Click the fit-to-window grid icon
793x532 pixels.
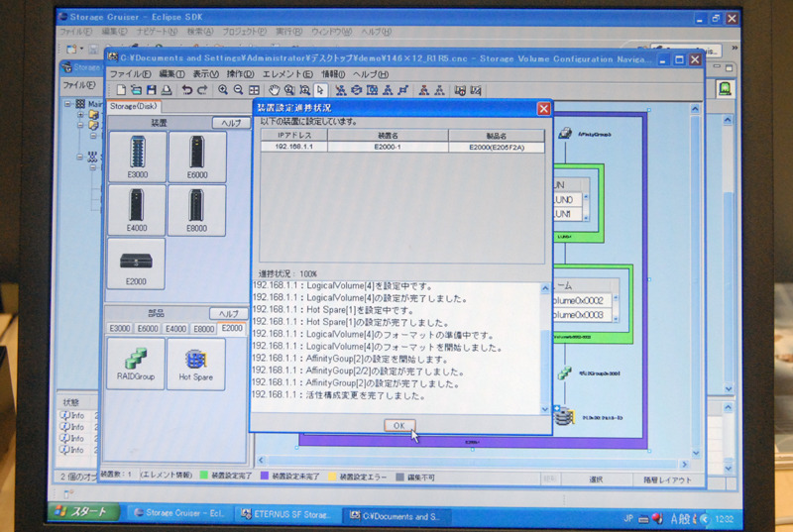pos(254,90)
